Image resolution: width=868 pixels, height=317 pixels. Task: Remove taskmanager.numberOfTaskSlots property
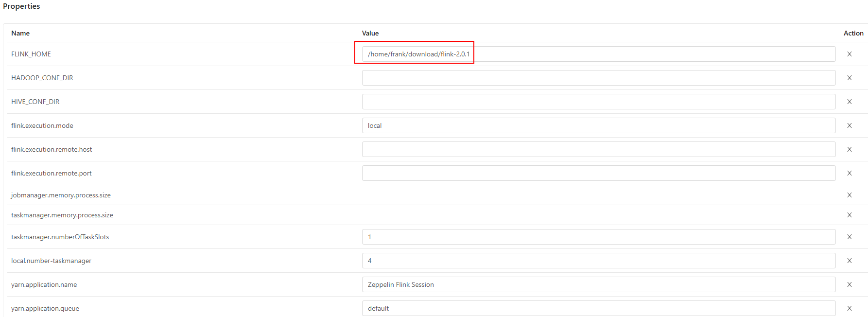click(x=850, y=237)
